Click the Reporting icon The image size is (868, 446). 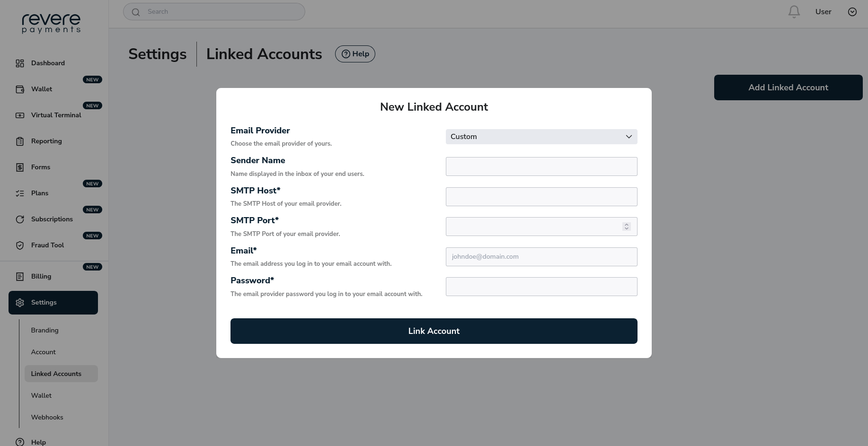click(20, 141)
